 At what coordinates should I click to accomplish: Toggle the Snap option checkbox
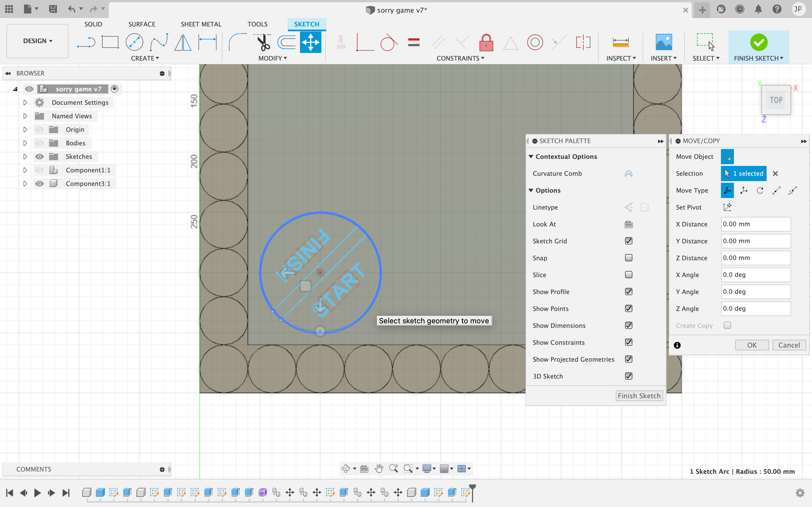(628, 258)
